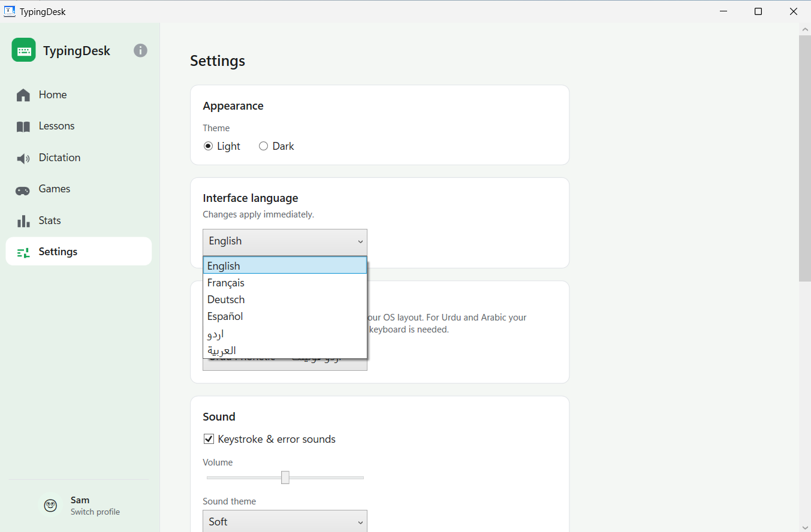Click the Lessons book icon
Viewport: 811px width, 532px height.
23,126
